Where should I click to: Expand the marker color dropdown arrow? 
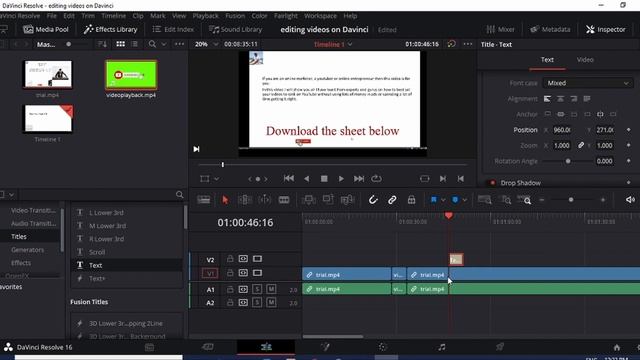tap(464, 200)
